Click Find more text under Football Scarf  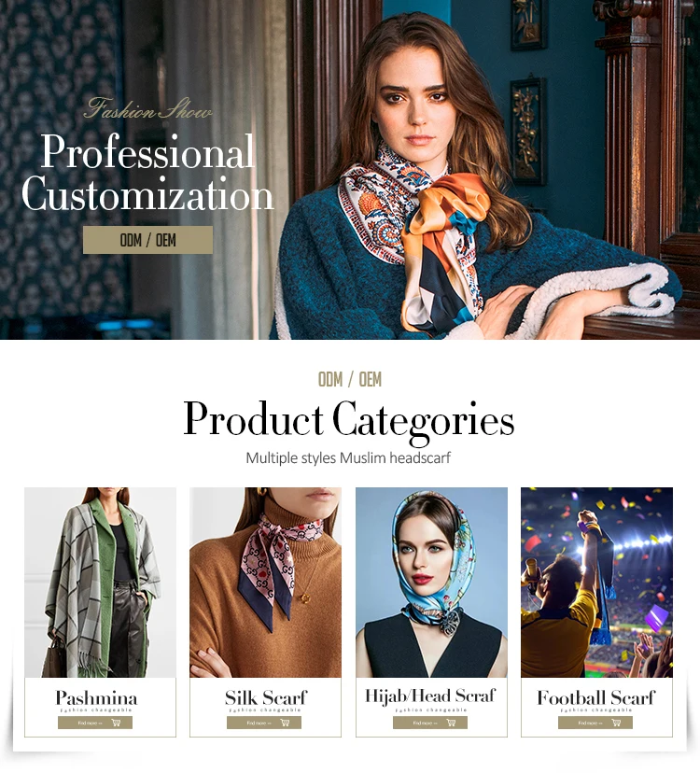click(x=590, y=724)
